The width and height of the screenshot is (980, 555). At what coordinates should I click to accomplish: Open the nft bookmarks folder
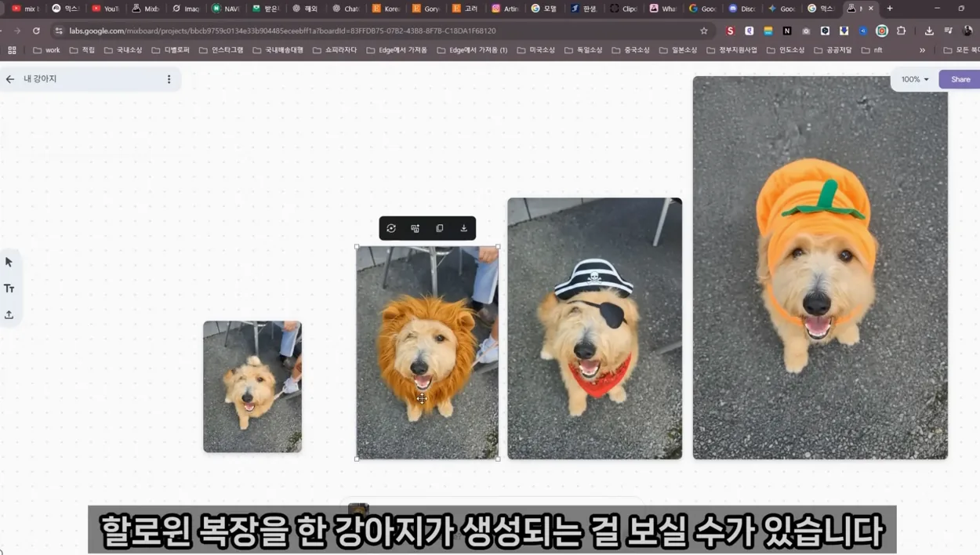point(872,50)
